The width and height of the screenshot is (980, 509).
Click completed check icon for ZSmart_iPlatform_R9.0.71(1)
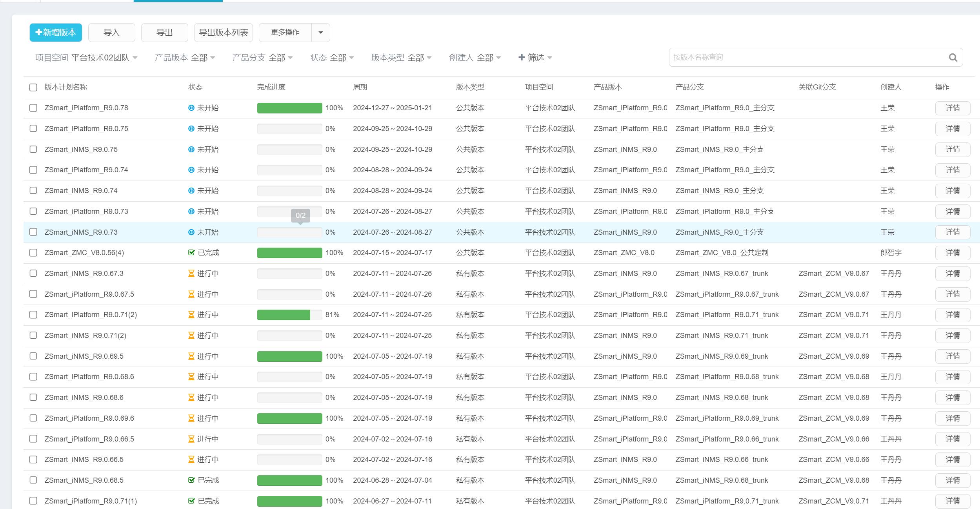(191, 501)
